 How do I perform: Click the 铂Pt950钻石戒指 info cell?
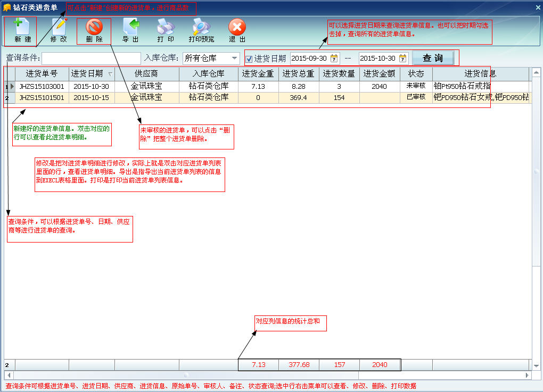(481, 86)
